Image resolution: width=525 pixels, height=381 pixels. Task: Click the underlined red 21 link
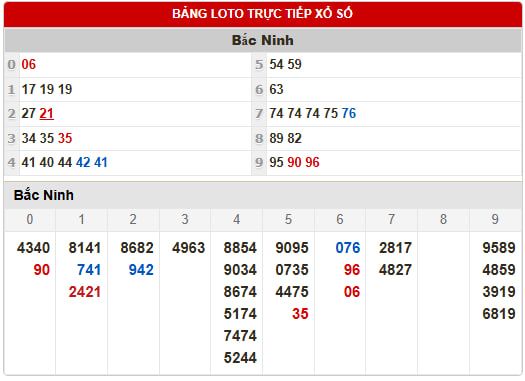coord(47,113)
